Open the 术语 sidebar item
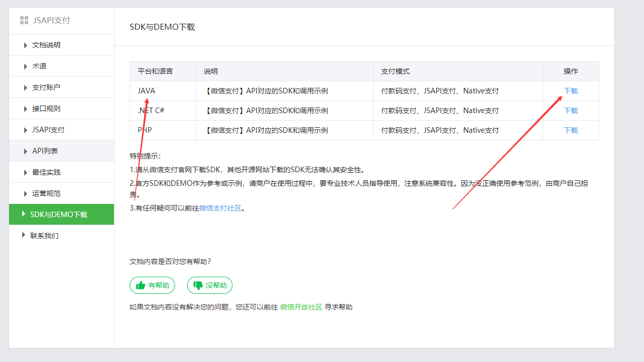This screenshot has height=362, width=644. tap(62, 66)
